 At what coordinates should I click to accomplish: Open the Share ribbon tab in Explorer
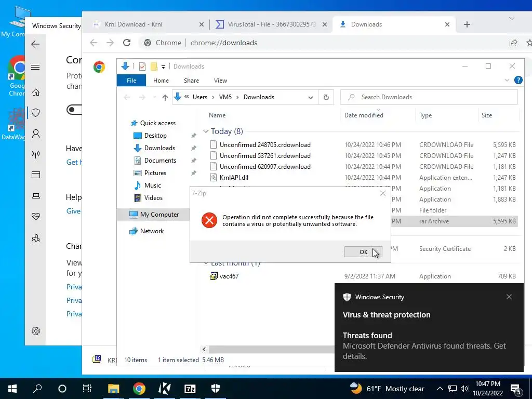click(191, 81)
